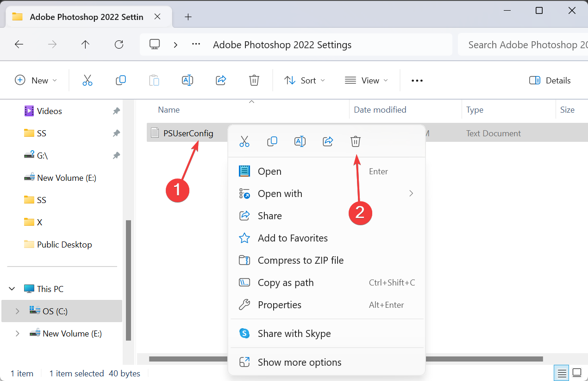This screenshot has height=381, width=588.
Task: Open the View dropdown
Action: pyautogui.click(x=366, y=80)
